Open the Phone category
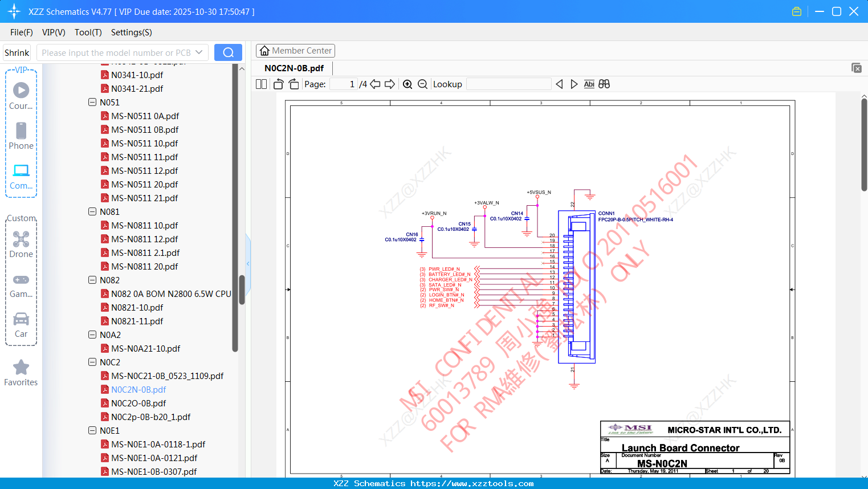The height and width of the screenshot is (489, 868). click(21, 136)
